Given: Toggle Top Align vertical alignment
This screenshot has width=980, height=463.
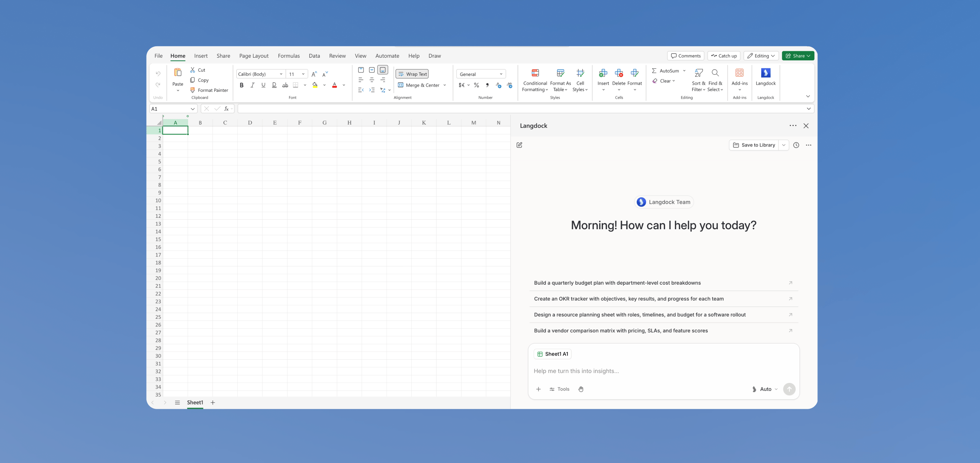Looking at the screenshot, I should click(x=360, y=70).
